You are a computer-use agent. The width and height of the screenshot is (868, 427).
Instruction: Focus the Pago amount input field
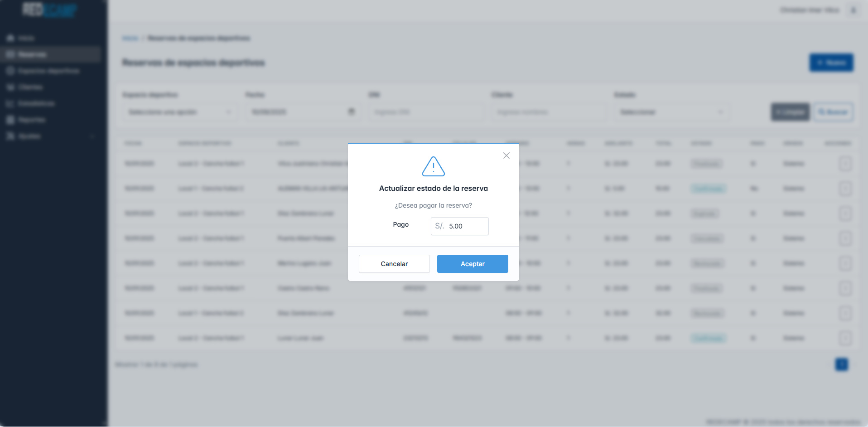coord(466,226)
